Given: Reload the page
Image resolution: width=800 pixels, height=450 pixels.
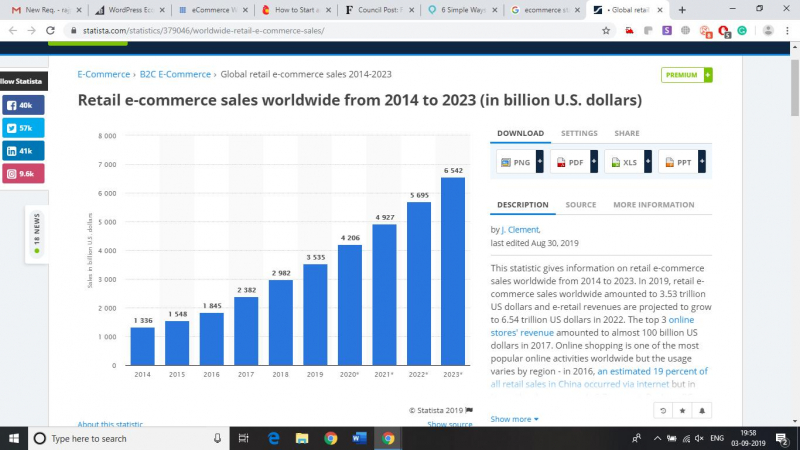Looking at the screenshot, I should click(x=50, y=31).
